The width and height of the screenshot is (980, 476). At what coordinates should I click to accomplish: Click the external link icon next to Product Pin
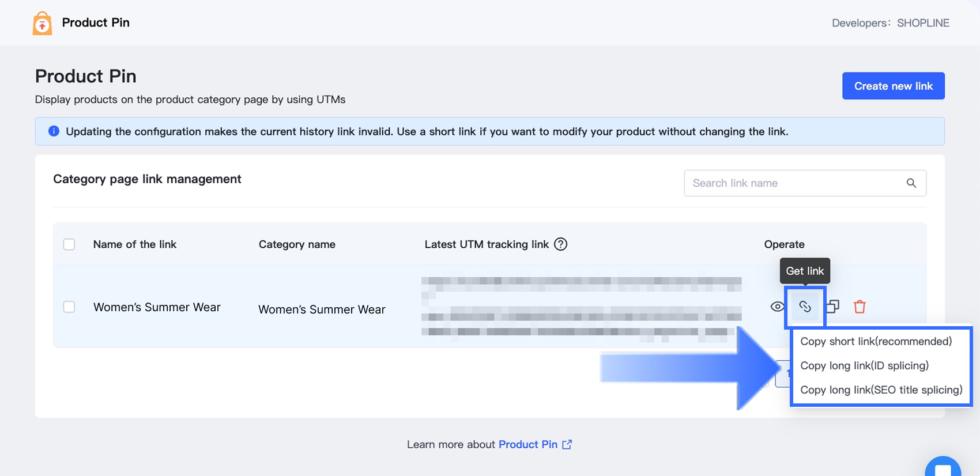click(567, 444)
